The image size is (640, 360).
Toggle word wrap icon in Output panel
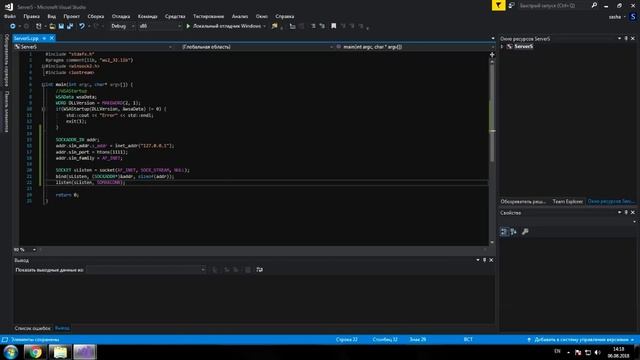point(260,269)
